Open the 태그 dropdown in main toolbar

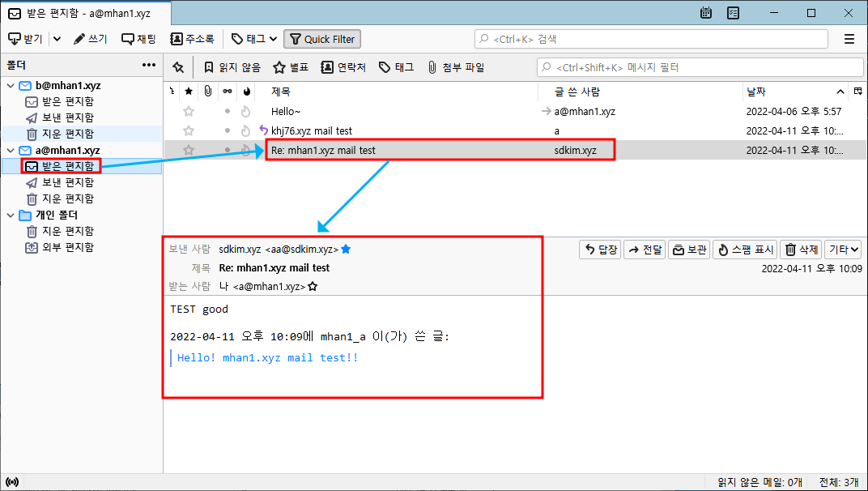(x=254, y=39)
